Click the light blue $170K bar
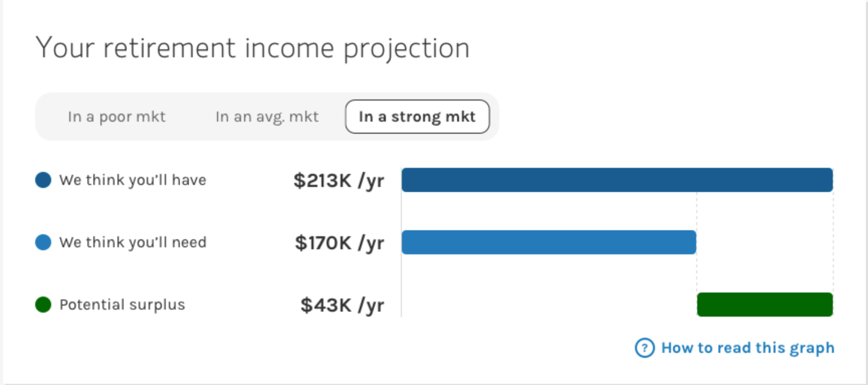The image size is (868, 385). coord(549,242)
